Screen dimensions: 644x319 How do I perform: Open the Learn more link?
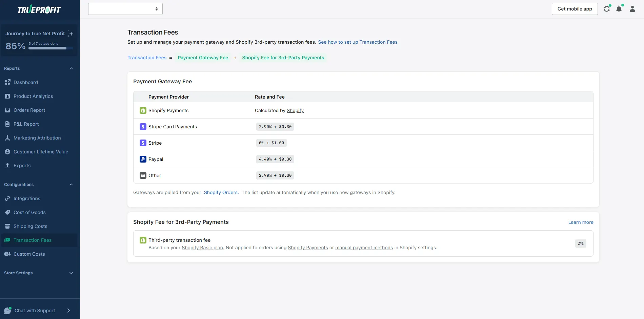tap(581, 222)
